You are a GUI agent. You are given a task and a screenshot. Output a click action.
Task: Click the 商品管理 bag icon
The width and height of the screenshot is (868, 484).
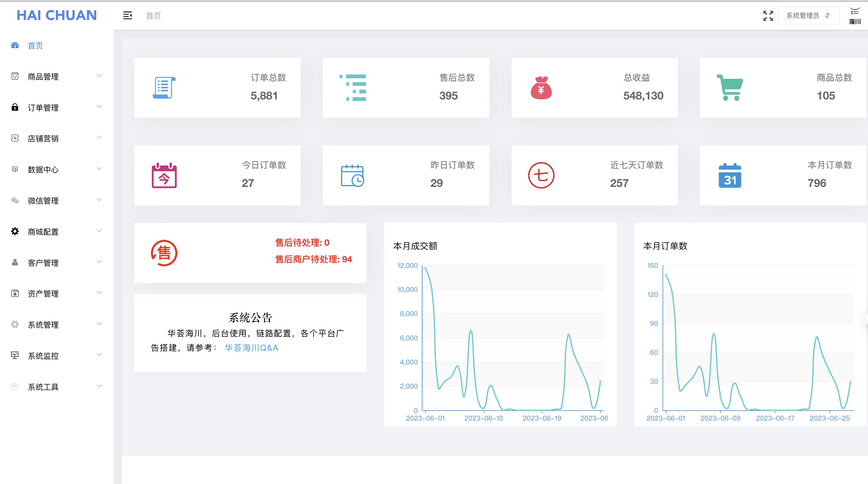[x=15, y=76]
